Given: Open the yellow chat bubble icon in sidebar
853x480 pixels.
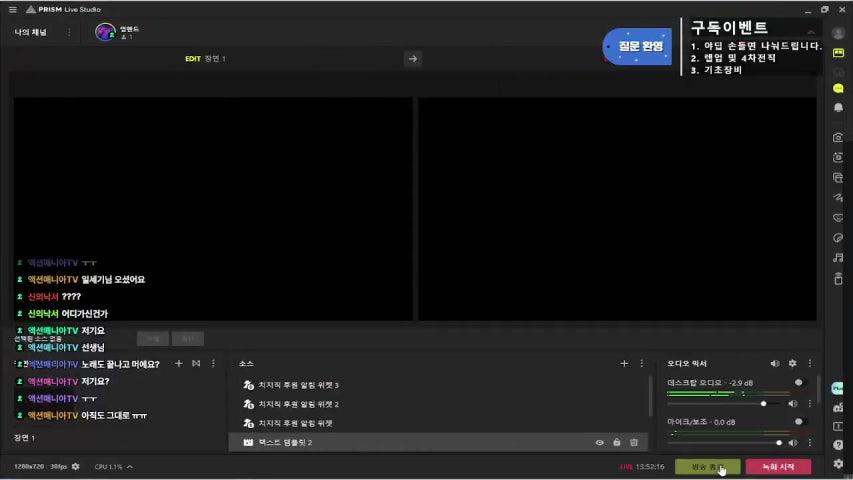Looking at the screenshot, I should [x=838, y=88].
